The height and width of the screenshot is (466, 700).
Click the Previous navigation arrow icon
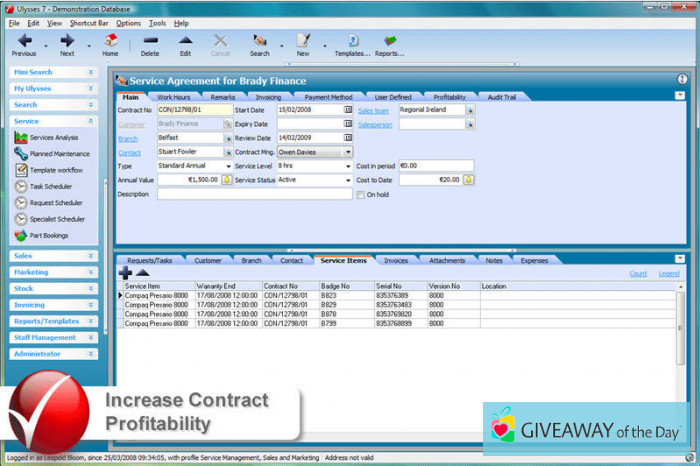24,41
